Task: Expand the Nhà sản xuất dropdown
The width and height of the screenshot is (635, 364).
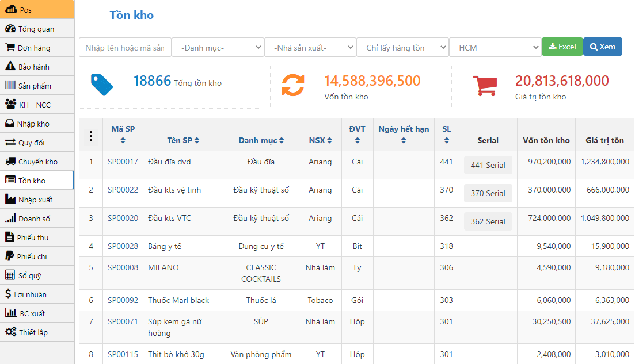Action: point(310,48)
